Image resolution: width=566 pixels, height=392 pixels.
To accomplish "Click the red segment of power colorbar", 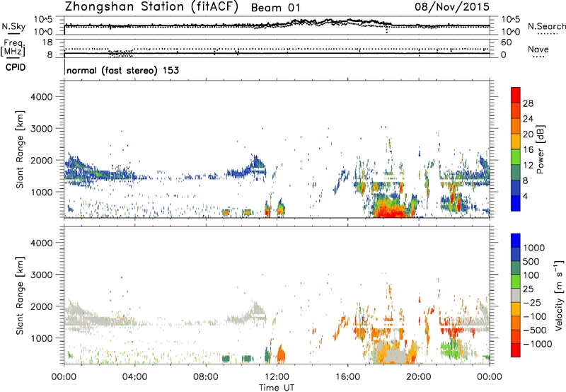I will [x=516, y=95].
